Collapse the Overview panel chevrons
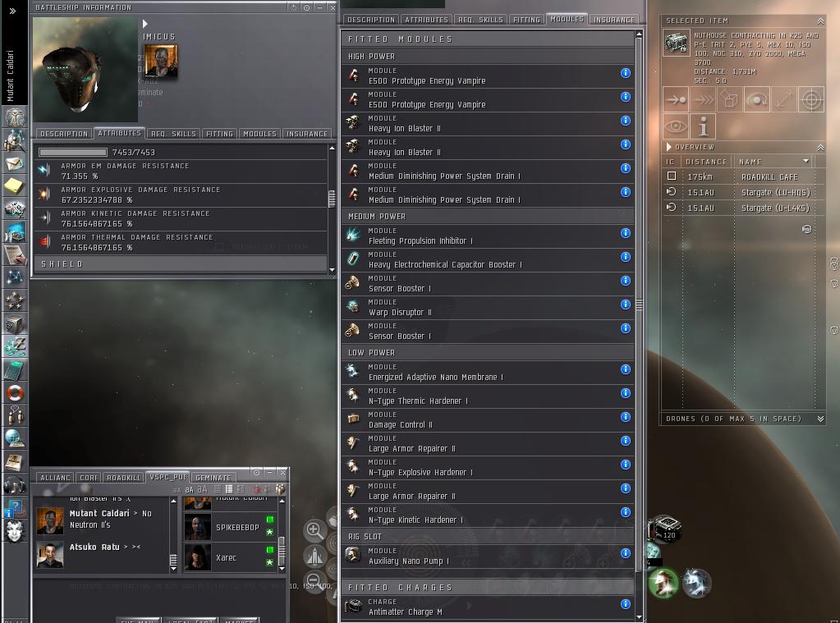 [x=820, y=147]
